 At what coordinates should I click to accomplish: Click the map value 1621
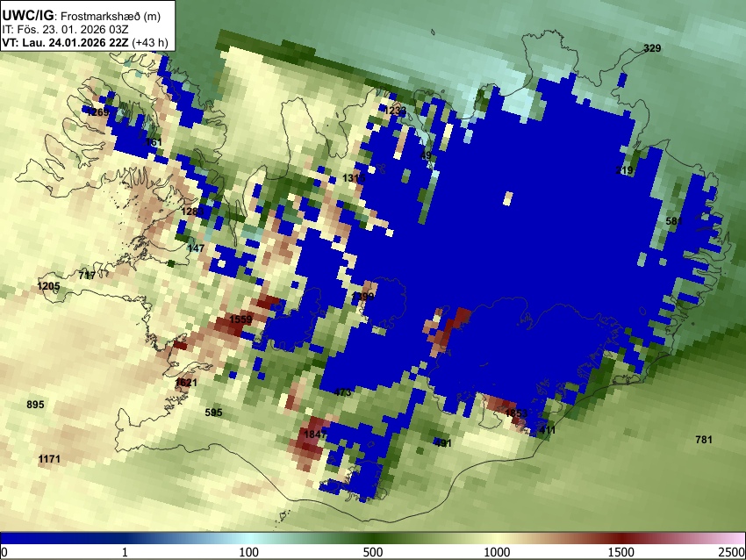coord(186,382)
